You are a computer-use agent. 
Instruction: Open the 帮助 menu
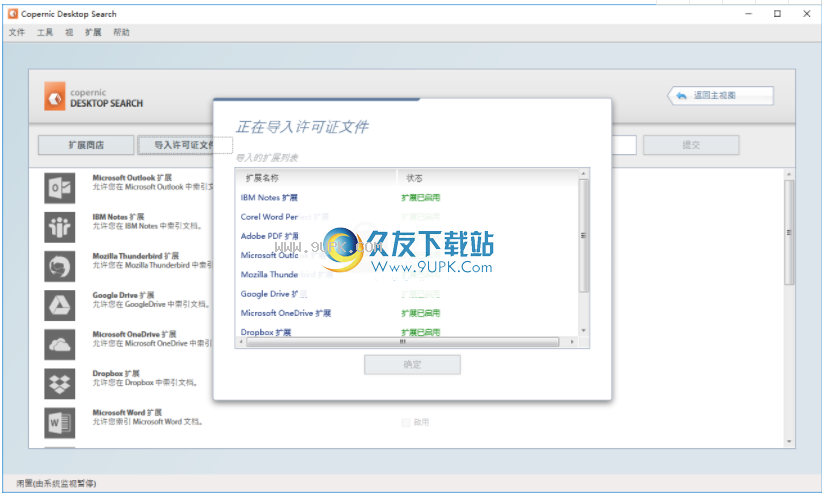121,32
